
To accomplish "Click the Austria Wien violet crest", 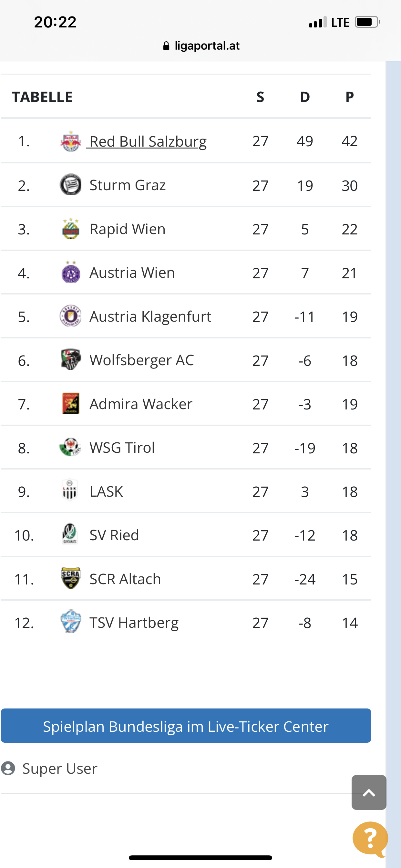I will [x=71, y=272].
